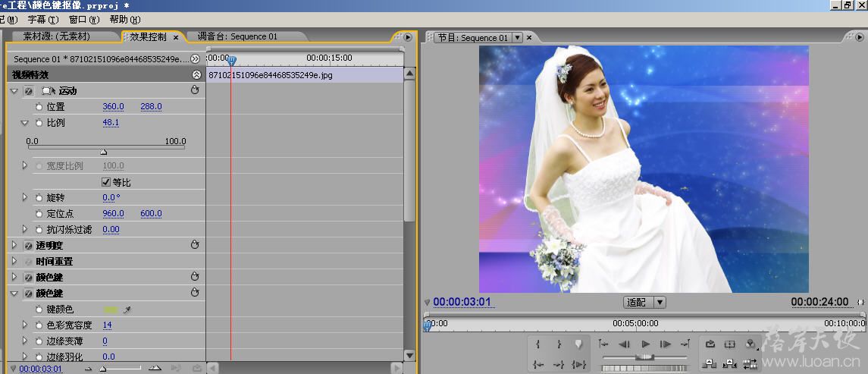This screenshot has height=374, width=868.
Task: Expand the 抗闪烁过滤 property
Action: 24,229
